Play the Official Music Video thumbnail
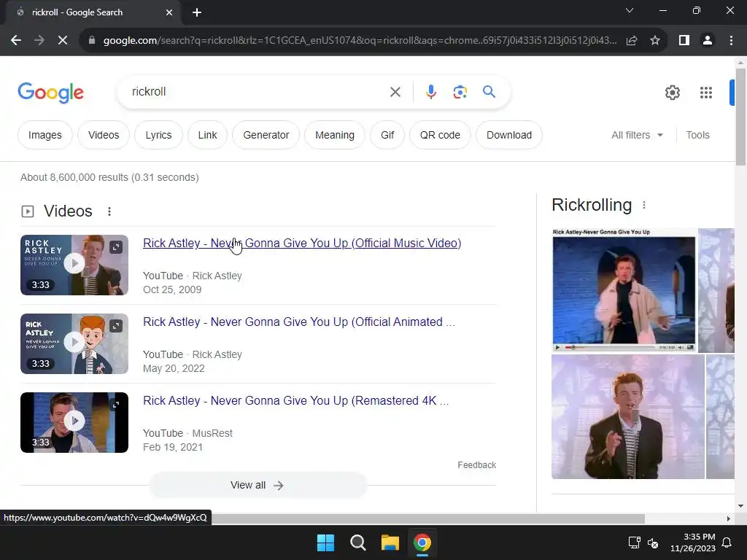Screen dimensions: 747x560 74,265
